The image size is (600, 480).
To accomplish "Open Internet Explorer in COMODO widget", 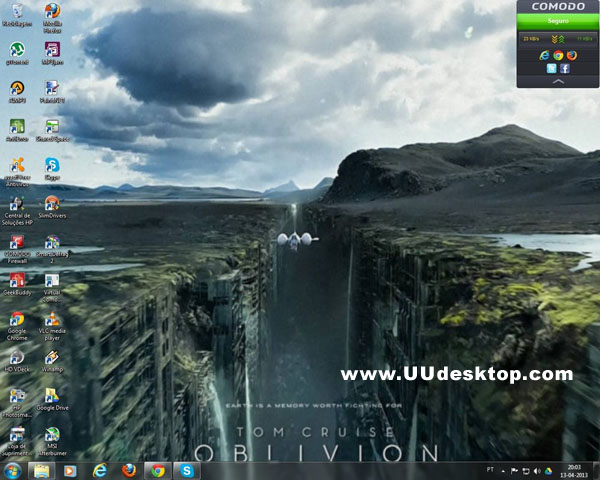I will pyautogui.click(x=544, y=55).
